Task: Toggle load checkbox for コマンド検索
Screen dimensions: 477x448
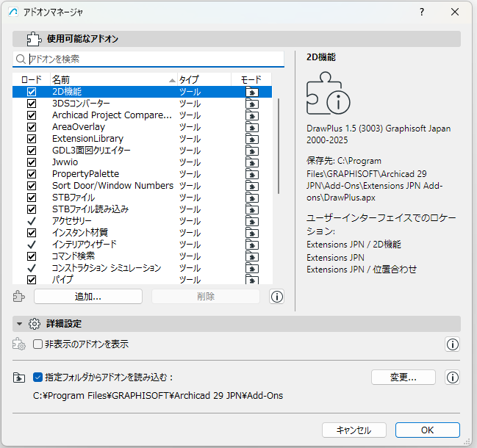Action: [32, 256]
